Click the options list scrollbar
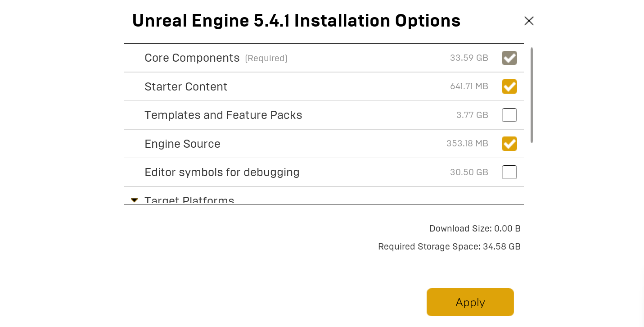The height and width of the screenshot is (327, 644). point(532,95)
